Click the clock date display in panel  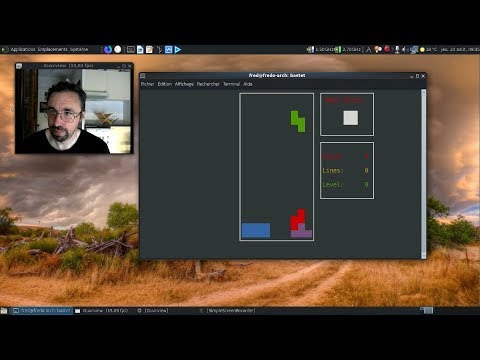click(x=460, y=49)
